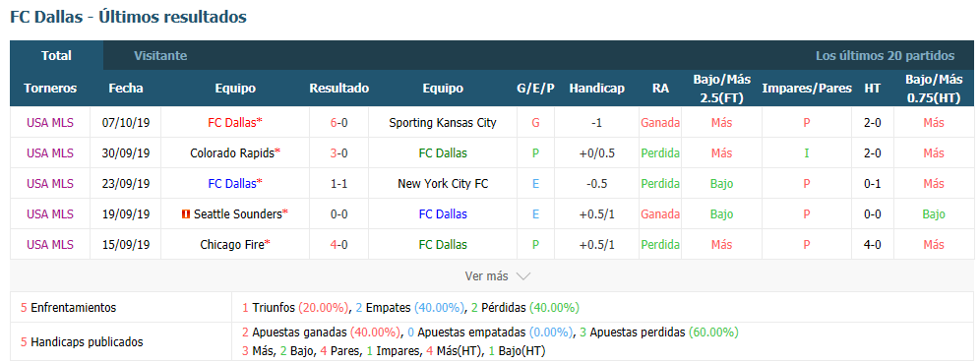The width and height of the screenshot is (980, 363).
Task: Switch to the Visitante tab
Action: click(x=160, y=56)
